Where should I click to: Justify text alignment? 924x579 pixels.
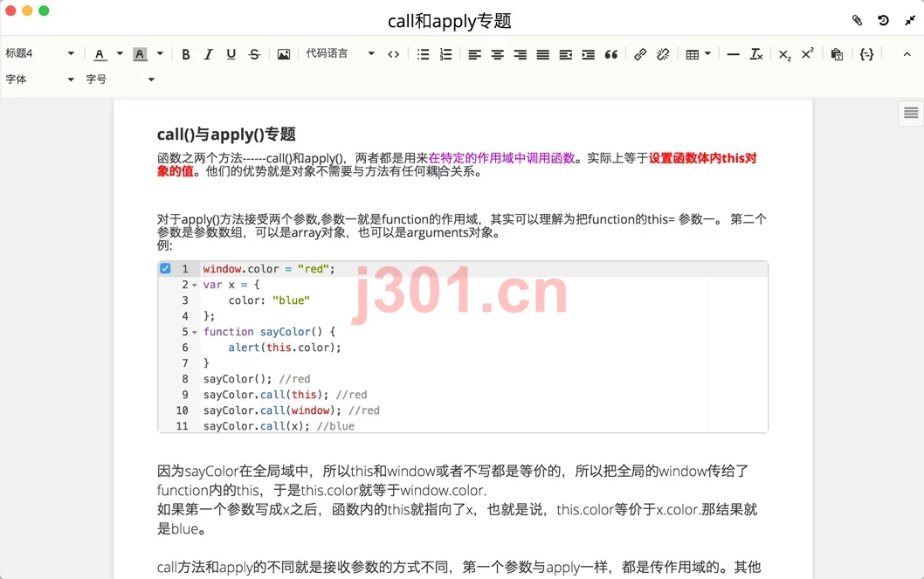coord(542,54)
